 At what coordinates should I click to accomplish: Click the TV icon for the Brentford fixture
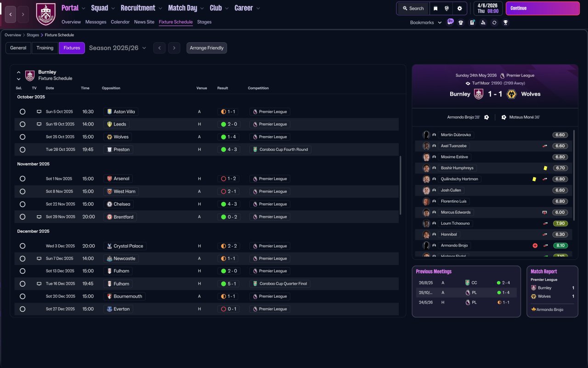pos(39,217)
